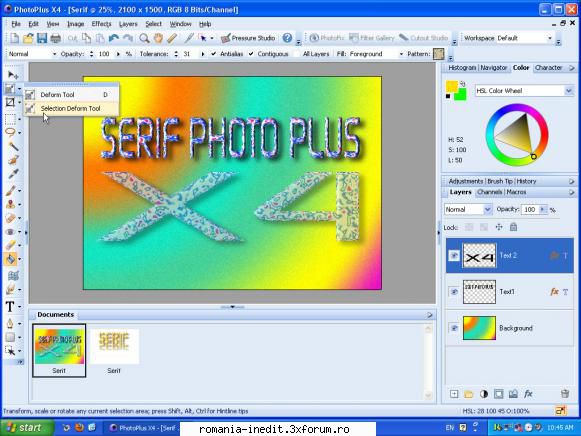The height and width of the screenshot is (436, 581).
Task: Switch to the Histogram tab
Action: pyautogui.click(x=462, y=67)
